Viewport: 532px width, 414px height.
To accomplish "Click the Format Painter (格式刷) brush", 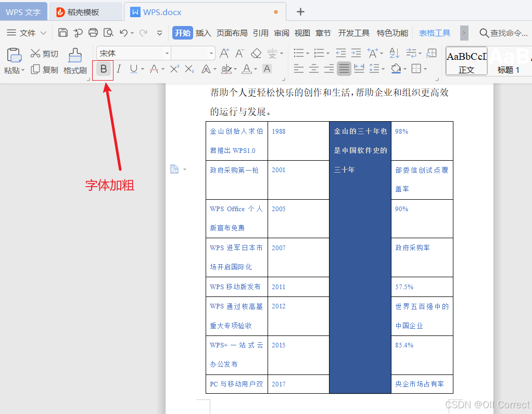I will click(75, 55).
